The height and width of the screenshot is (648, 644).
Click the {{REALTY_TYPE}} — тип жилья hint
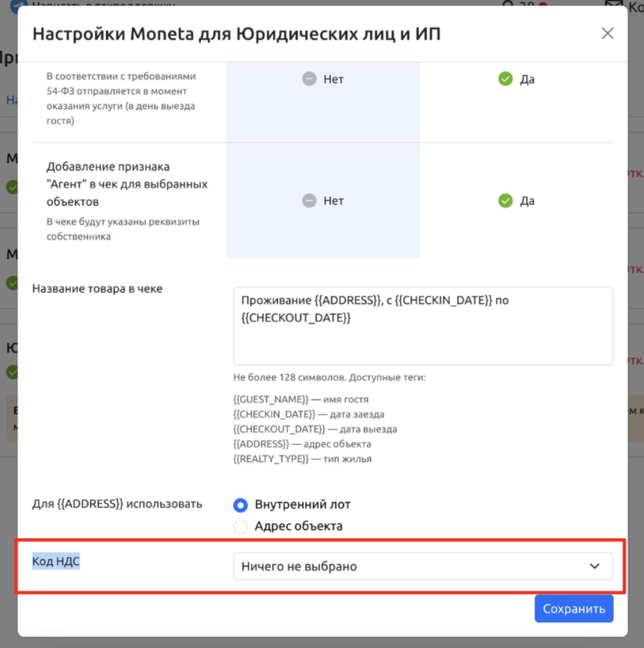point(302,459)
